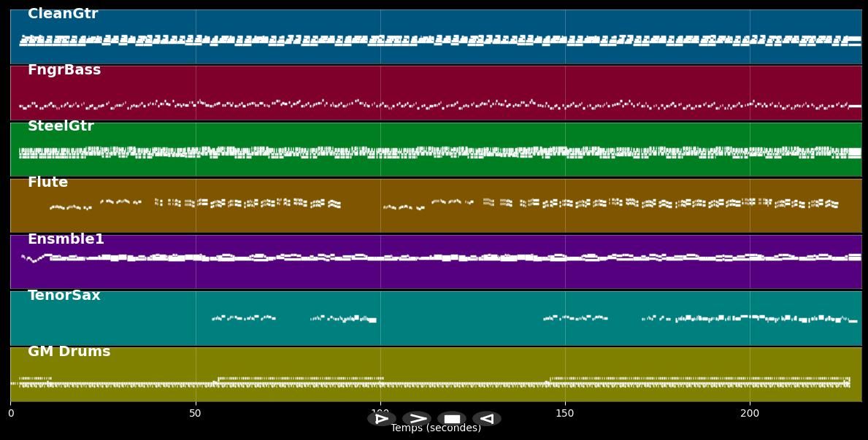This screenshot has height=440, width=868.
Task: Select the CleanGtr track label
Action: pyautogui.click(x=63, y=14)
